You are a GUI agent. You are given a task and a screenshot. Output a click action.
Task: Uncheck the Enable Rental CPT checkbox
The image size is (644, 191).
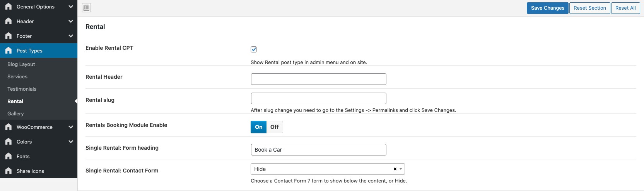click(x=254, y=49)
